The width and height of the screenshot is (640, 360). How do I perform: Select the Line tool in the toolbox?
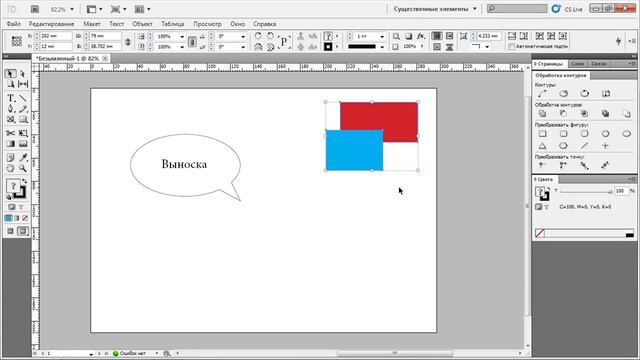click(x=23, y=98)
